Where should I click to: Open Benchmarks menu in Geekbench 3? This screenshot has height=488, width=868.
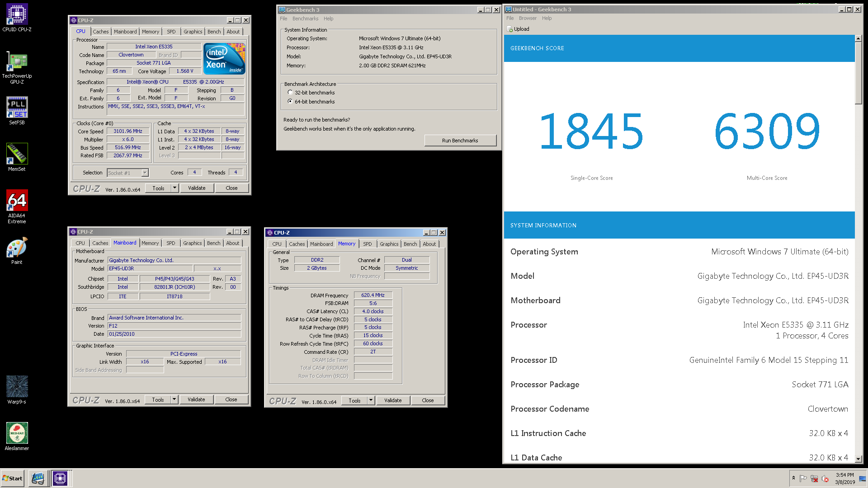[305, 19]
